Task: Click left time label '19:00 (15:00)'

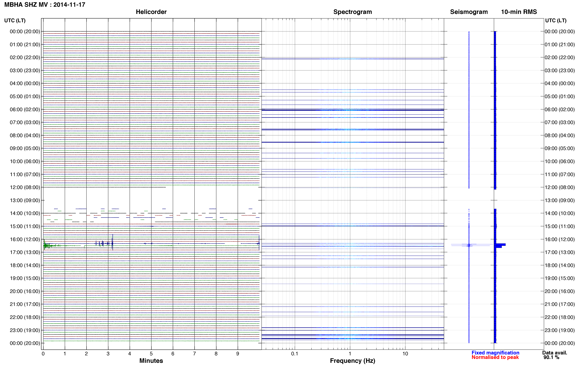Action: [x=25, y=278]
